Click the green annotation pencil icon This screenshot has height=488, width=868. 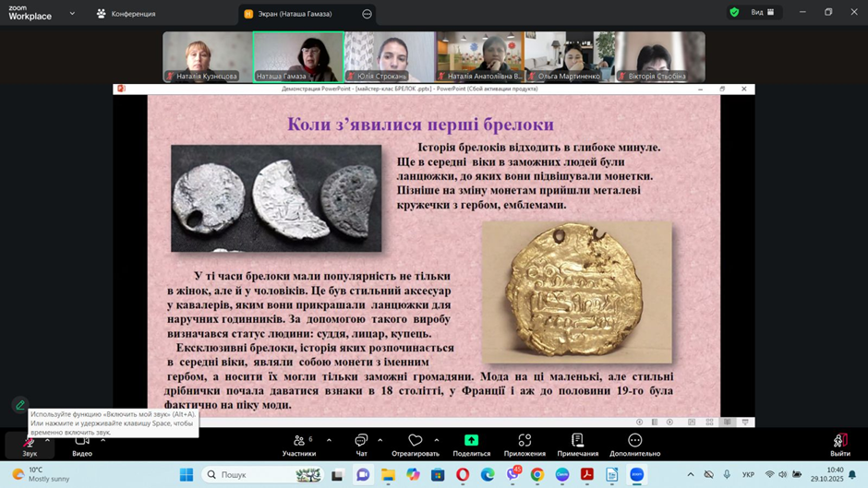click(20, 405)
